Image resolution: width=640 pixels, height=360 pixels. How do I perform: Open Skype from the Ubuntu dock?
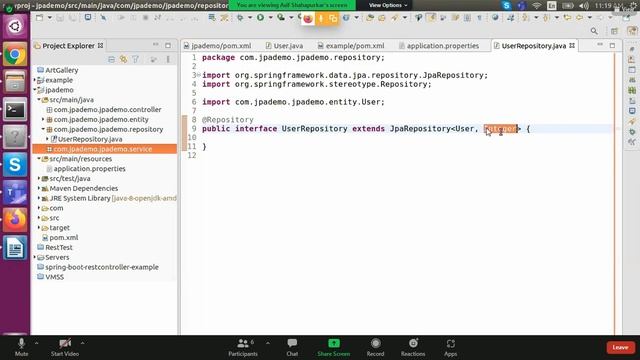[15, 164]
